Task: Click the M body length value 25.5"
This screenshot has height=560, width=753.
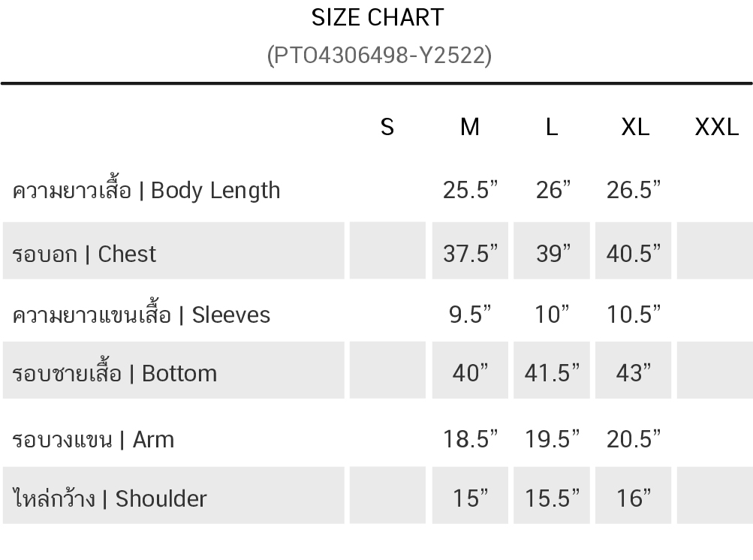Action: [x=470, y=191]
